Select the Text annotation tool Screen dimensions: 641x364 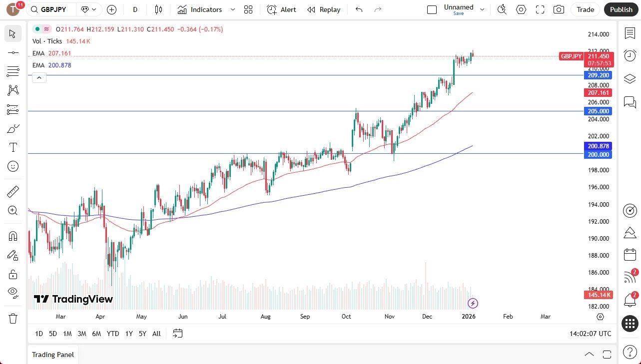[13, 147]
